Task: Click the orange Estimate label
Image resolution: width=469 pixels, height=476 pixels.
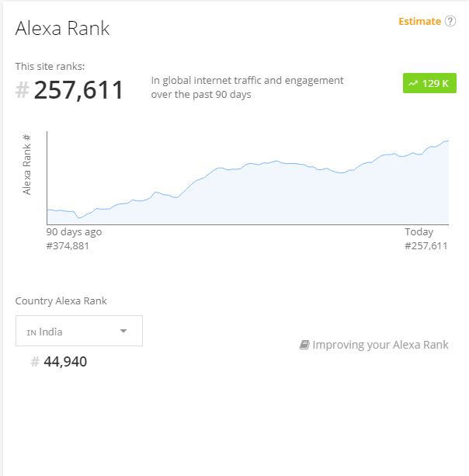Action: [x=419, y=21]
